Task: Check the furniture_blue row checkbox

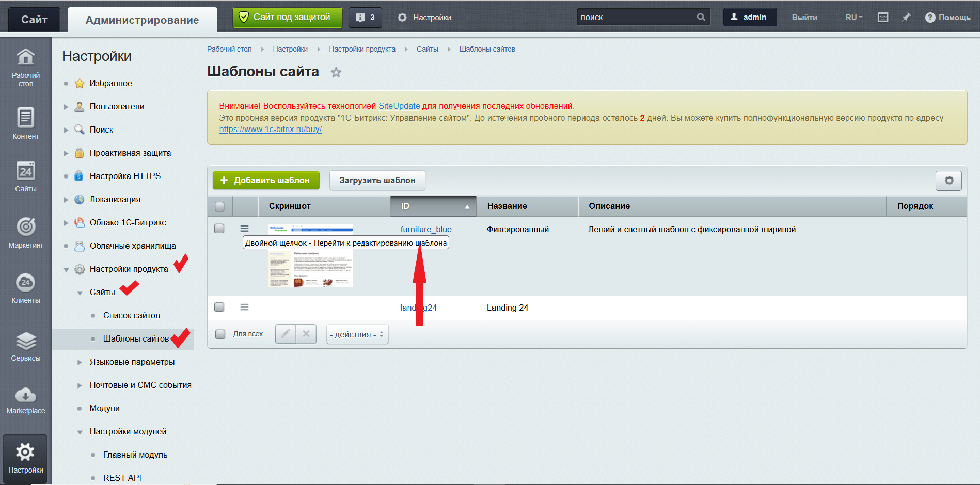Action: (219, 229)
